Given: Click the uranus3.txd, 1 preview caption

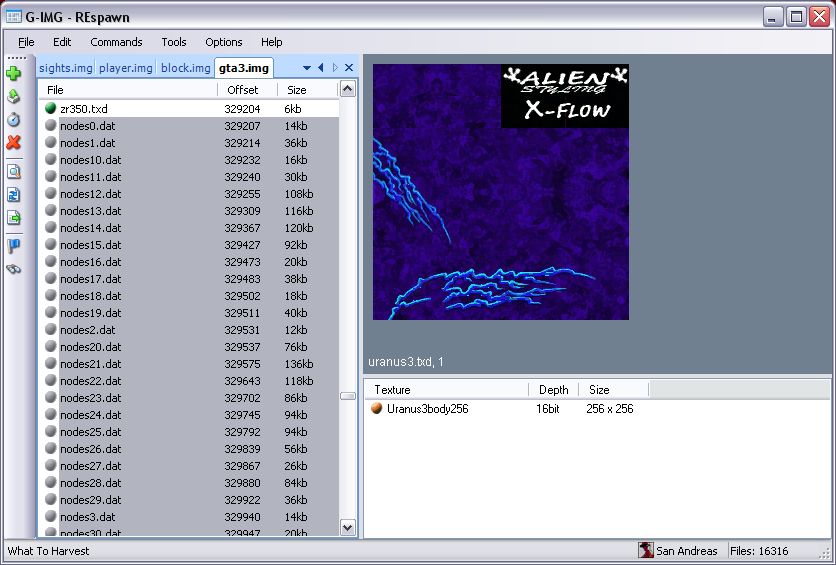Looking at the screenshot, I should [406, 362].
